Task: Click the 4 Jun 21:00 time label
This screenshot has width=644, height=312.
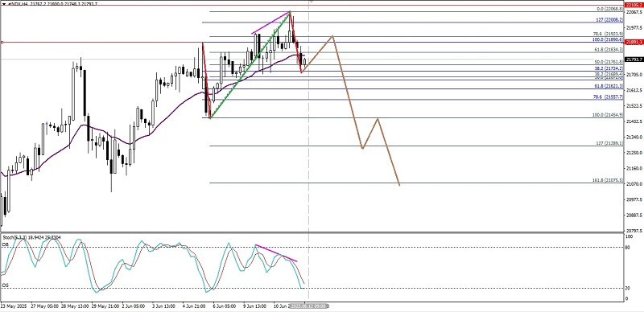Action: (193, 306)
